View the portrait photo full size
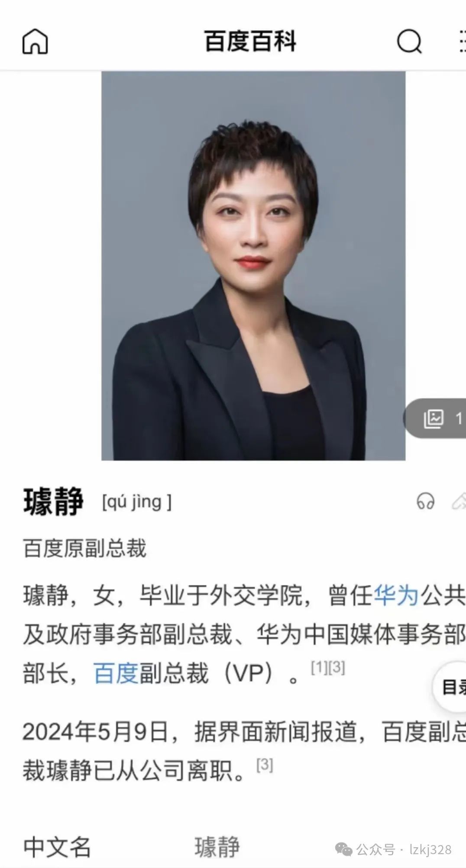This screenshot has width=466, height=868. tap(253, 266)
